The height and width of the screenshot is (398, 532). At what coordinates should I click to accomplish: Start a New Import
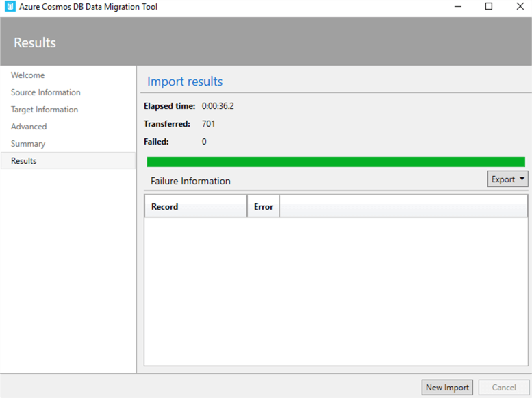point(447,387)
